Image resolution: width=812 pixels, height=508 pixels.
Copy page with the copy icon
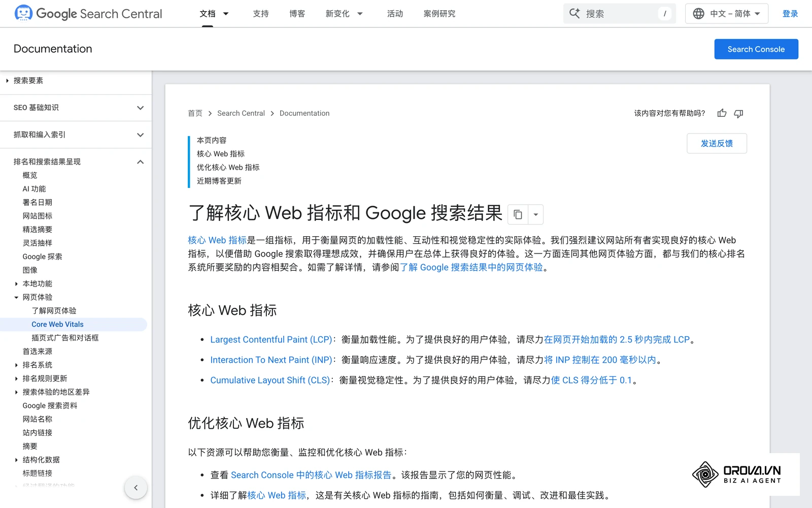(x=518, y=214)
